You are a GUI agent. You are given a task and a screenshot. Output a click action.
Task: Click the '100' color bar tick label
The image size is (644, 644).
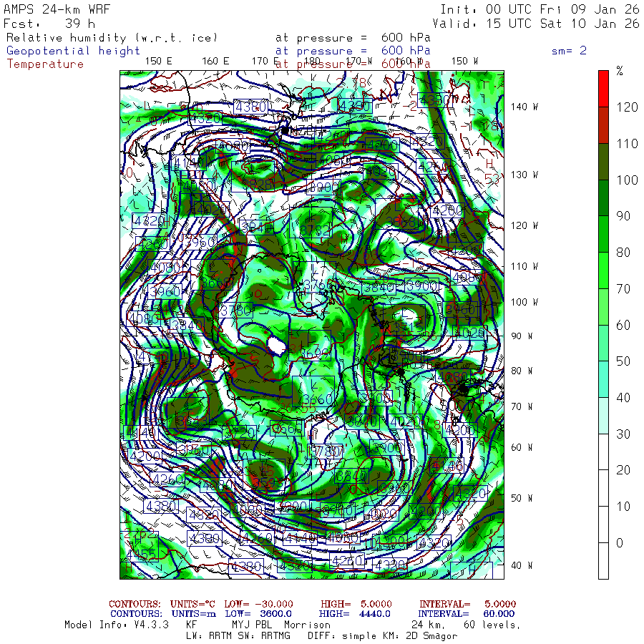627,180
